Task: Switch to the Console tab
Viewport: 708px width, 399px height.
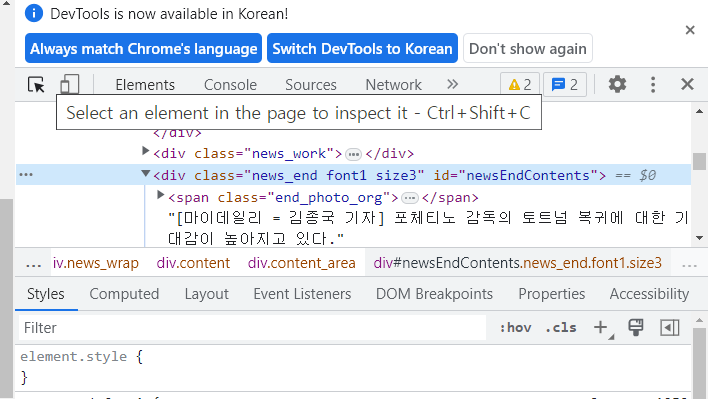Action: (x=230, y=85)
